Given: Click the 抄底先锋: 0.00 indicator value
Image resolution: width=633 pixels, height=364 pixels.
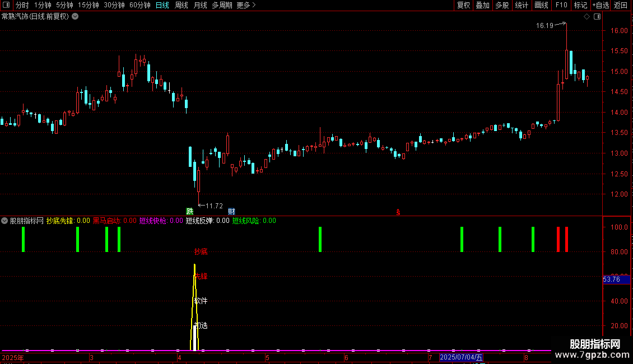Looking at the screenshot, I should point(68,221).
